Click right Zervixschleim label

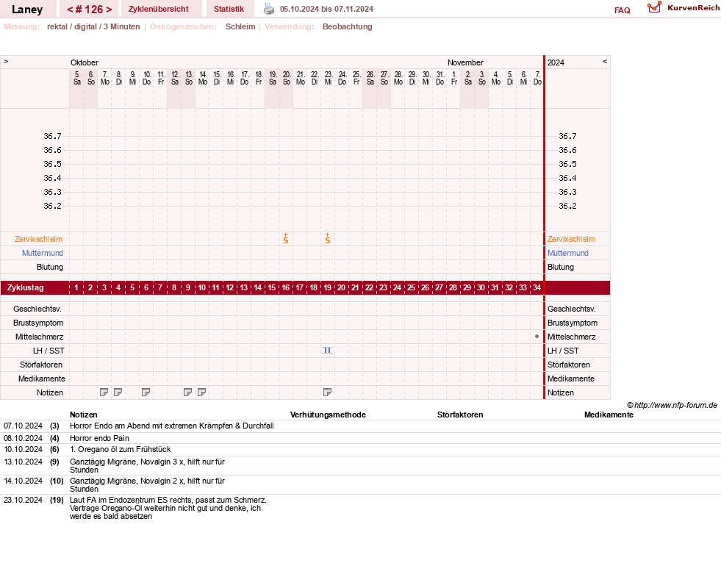pos(571,239)
